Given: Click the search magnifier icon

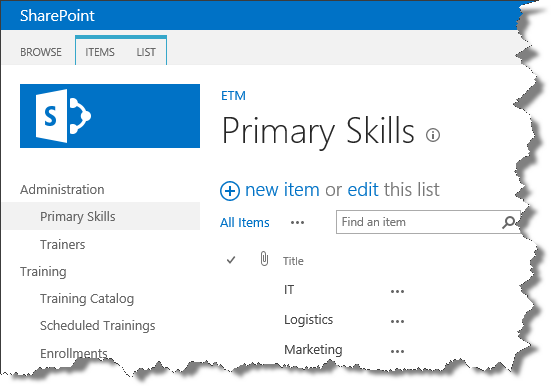Looking at the screenshot, I should point(508,222).
